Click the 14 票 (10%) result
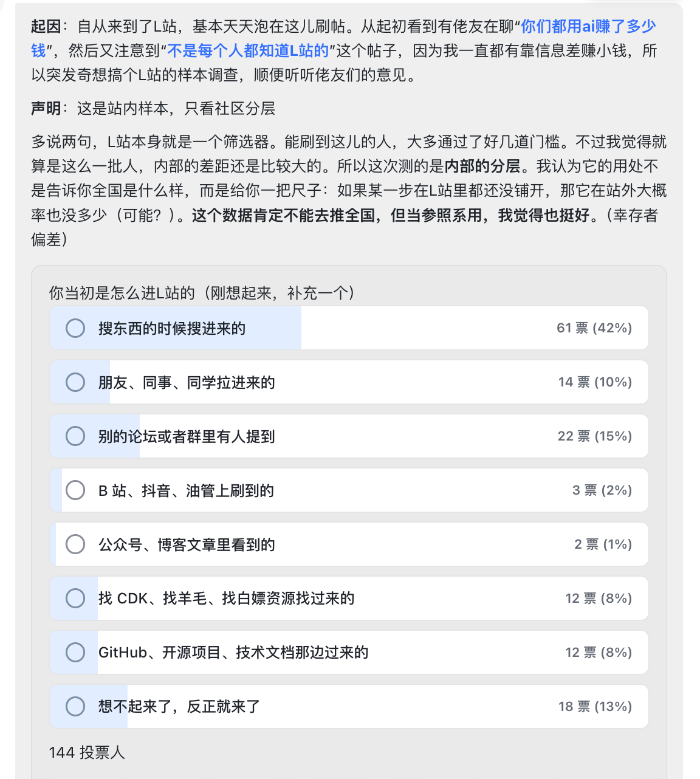The height and width of the screenshot is (779, 700). (595, 382)
